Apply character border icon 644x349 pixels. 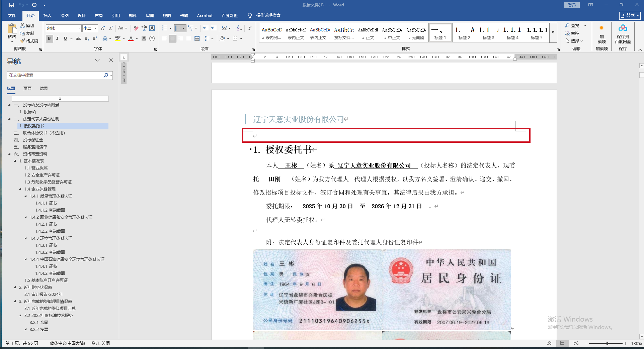tap(152, 28)
